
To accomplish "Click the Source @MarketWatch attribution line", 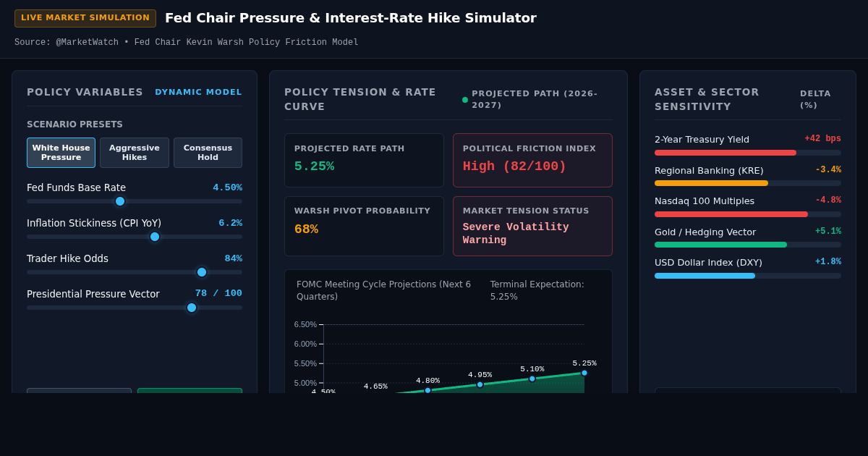I will point(187,43).
